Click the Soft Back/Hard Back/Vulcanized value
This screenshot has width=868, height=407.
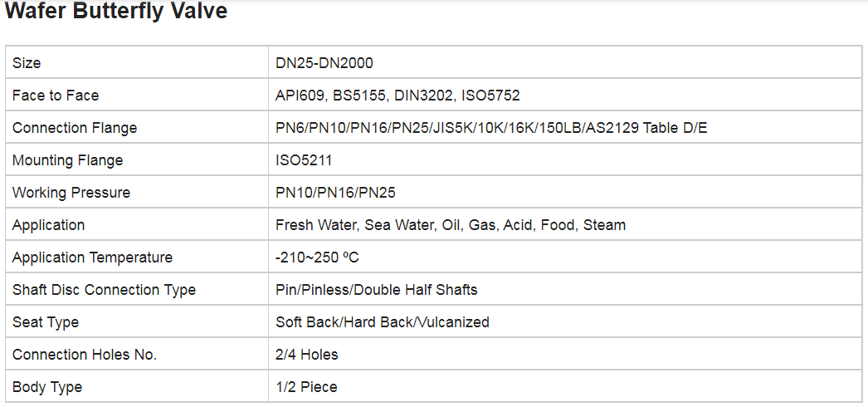[383, 322]
